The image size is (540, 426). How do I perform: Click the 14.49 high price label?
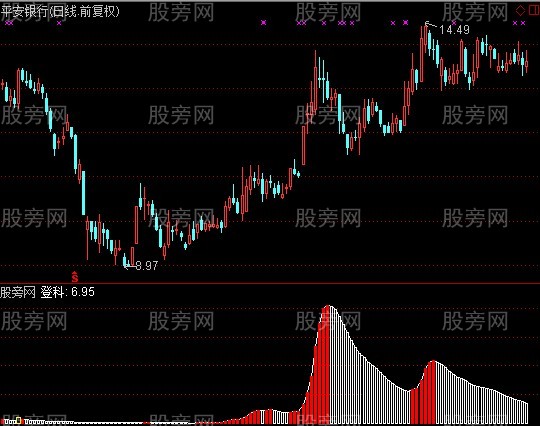point(454,30)
